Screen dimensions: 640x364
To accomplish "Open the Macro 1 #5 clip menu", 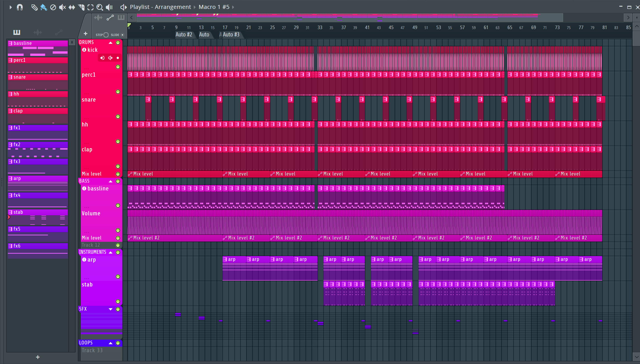I will 214,7.
